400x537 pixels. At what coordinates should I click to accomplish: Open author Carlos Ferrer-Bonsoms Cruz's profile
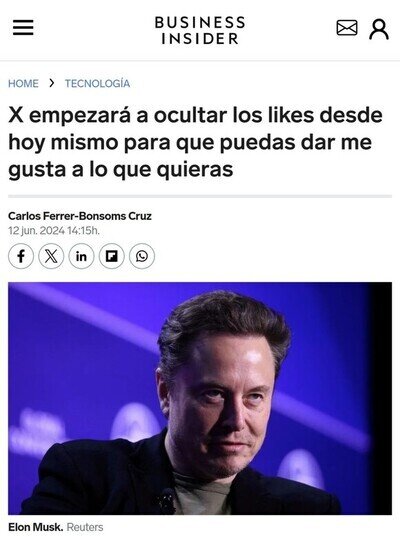[80, 216]
